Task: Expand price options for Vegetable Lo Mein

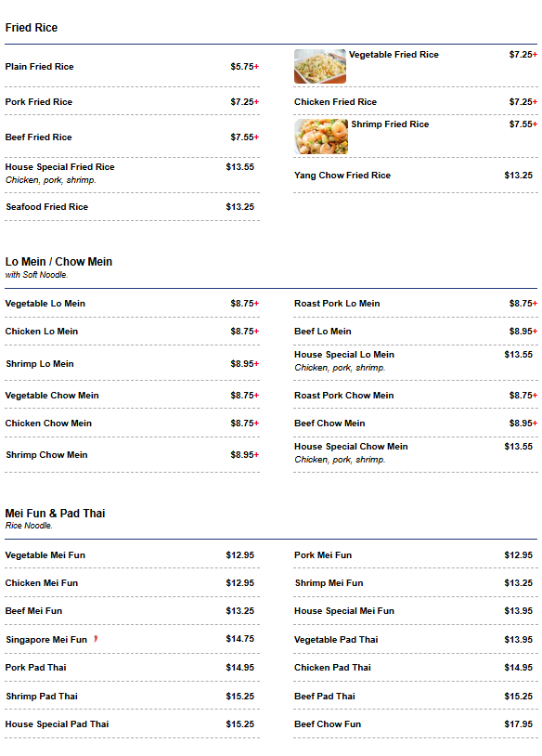Action: click(x=245, y=304)
